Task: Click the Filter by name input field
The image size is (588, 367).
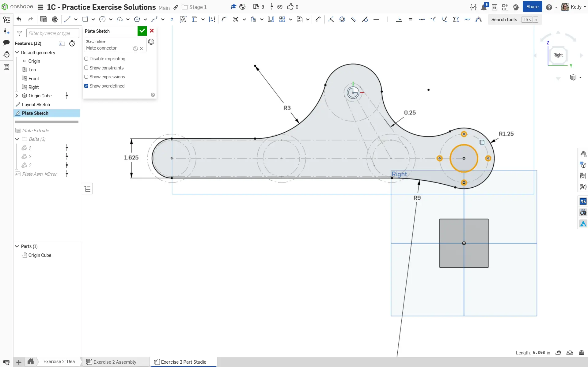Action: 52,33
